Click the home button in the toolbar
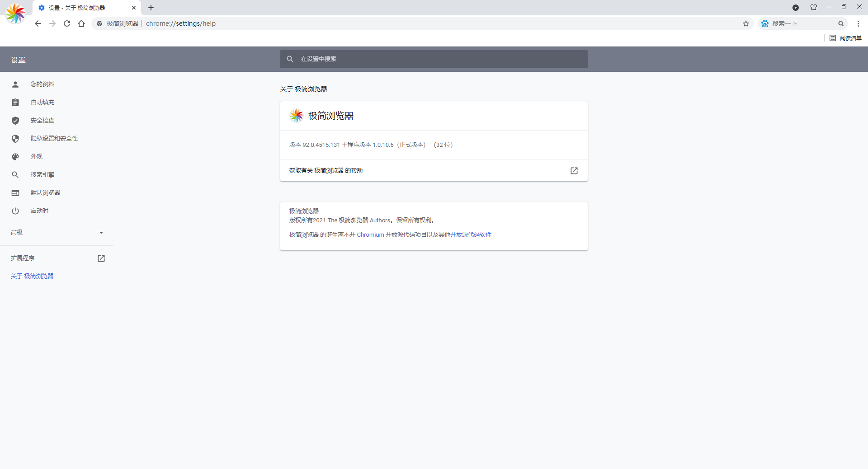Screen dimensions: 868x469 81,23
